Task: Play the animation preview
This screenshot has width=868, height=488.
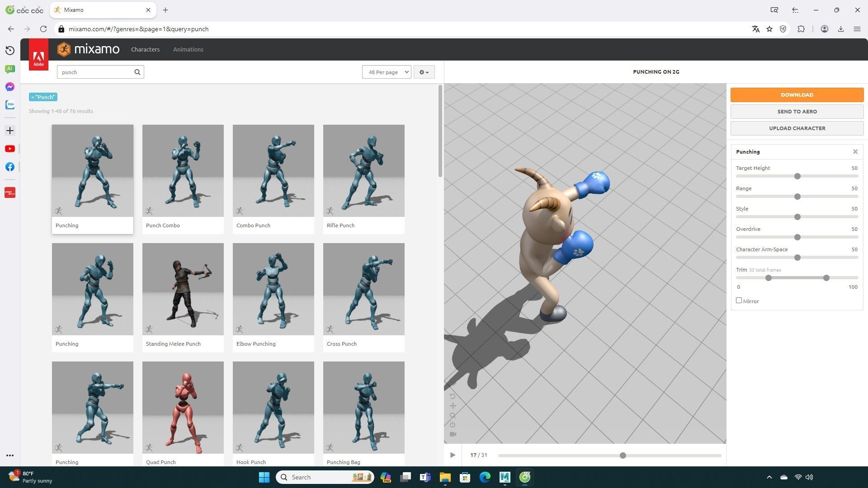Action: click(x=453, y=455)
